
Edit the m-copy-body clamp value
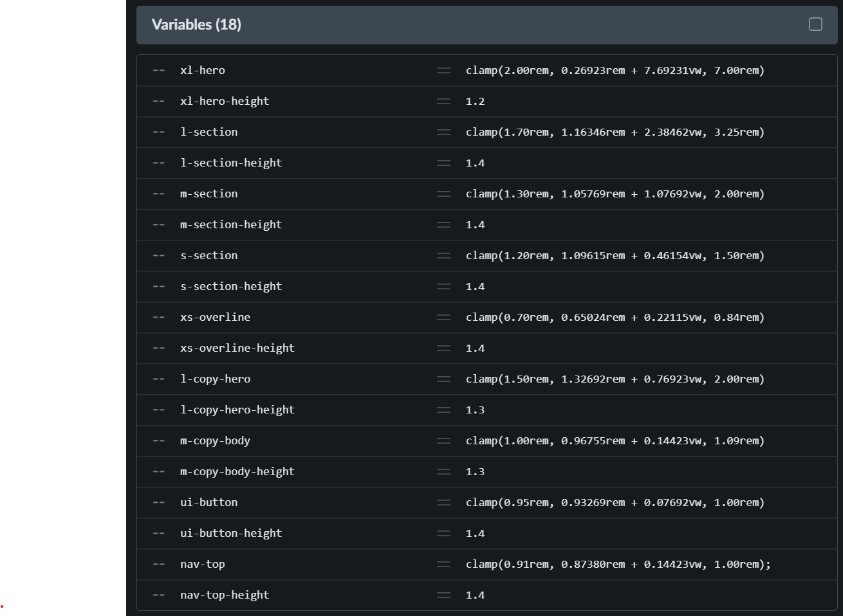615,441
